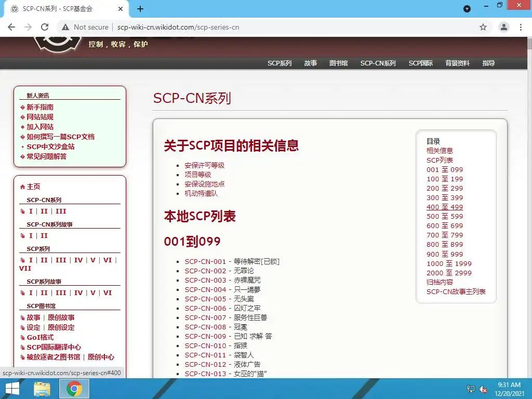
Task: Open SCP-CN系列 in top navigation
Action: tap(378, 63)
